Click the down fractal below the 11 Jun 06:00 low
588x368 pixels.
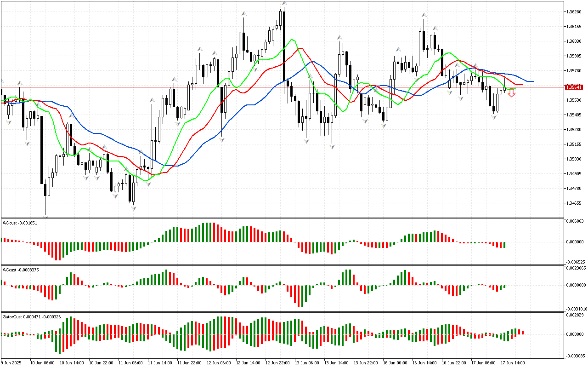coord(133,208)
